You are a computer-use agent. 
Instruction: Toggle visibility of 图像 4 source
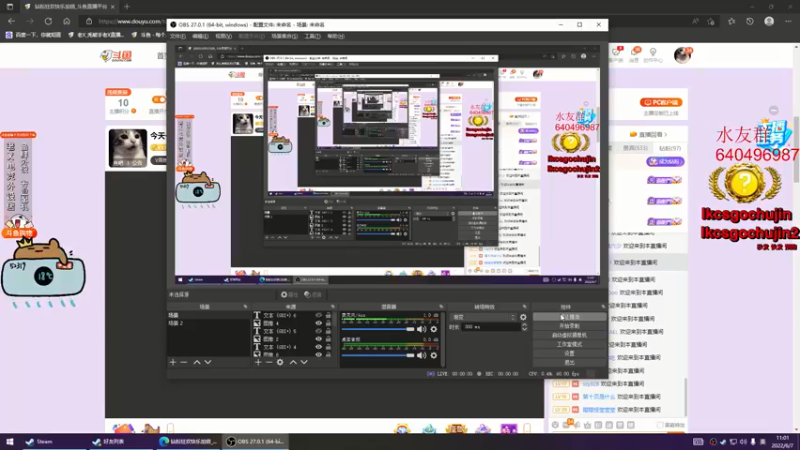(318, 323)
